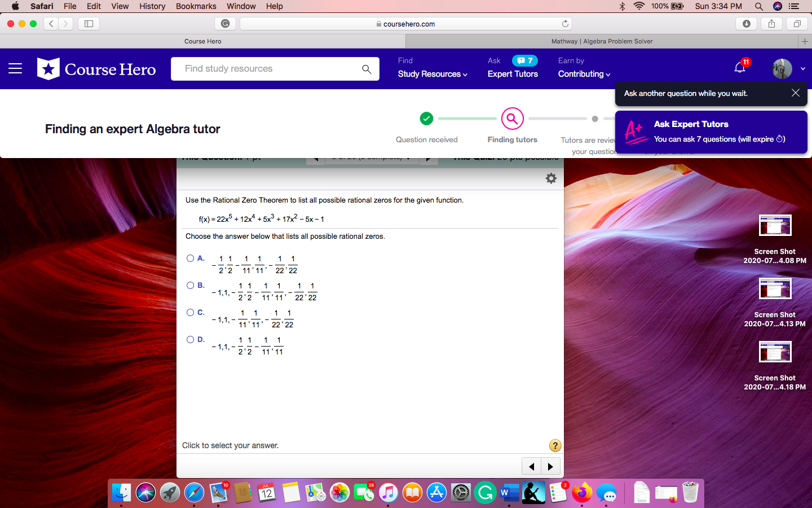Viewport: 812px width, 508px height.
Task: Open the notifications bell
Action: click(740, 68)
